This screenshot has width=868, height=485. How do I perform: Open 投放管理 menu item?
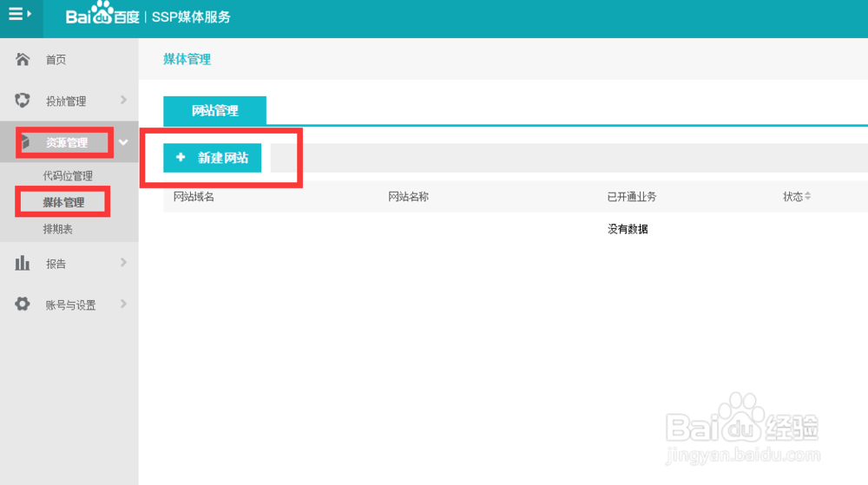[x=66, y=102]
